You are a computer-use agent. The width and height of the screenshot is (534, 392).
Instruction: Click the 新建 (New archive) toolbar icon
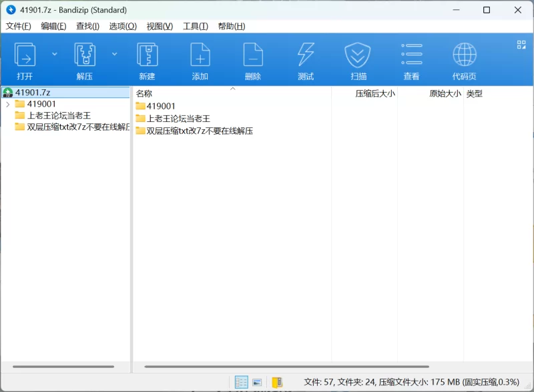(147, 60)
